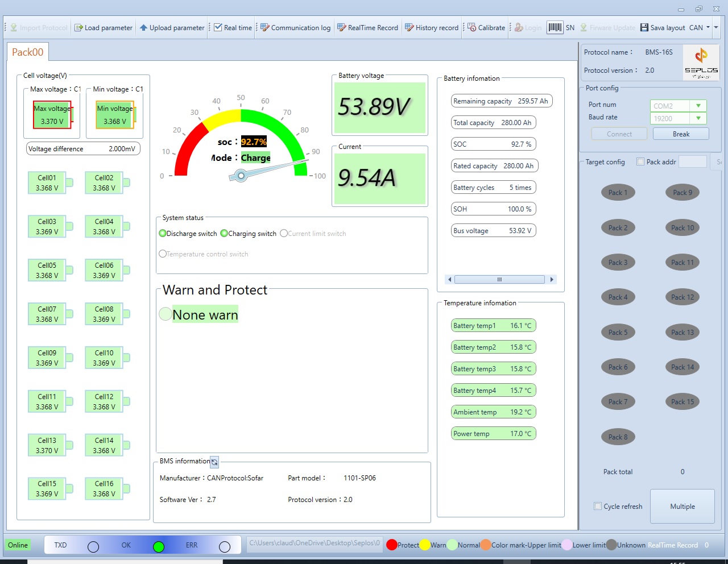Select the Pack00 tab
Viewport: 728px width, 564px height.
(x=27, y=52)
